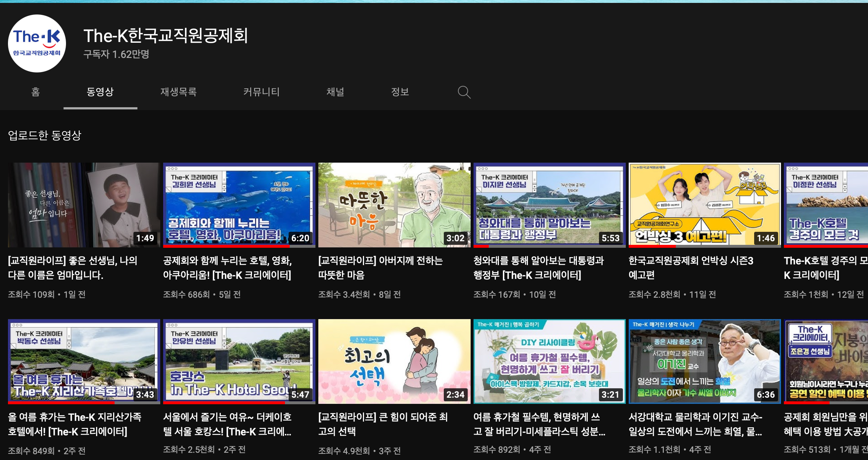Open the 홈 tab
The image size is (868, 460).
coord(36,92)
